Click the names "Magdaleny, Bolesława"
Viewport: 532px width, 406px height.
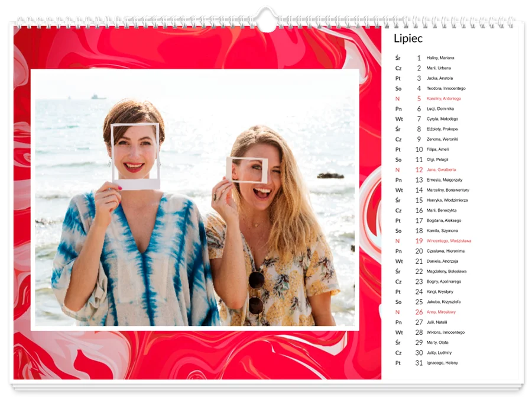point(446,272)
